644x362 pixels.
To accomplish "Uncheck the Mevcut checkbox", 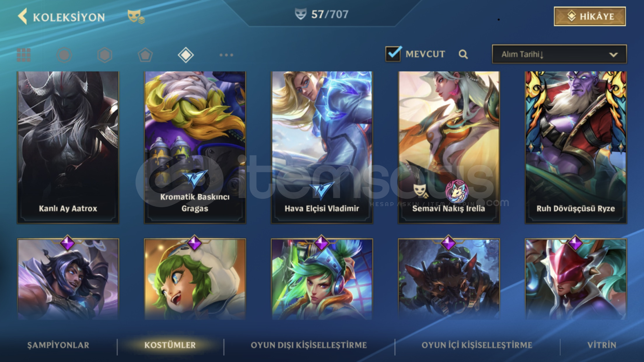I will click(393, 54).
